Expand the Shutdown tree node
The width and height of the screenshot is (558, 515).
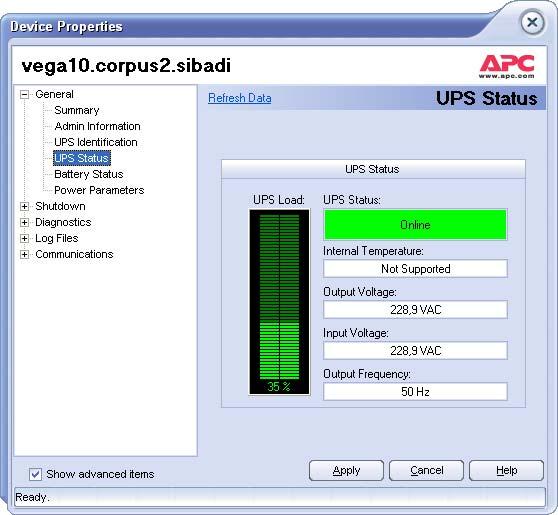point(24,206)
